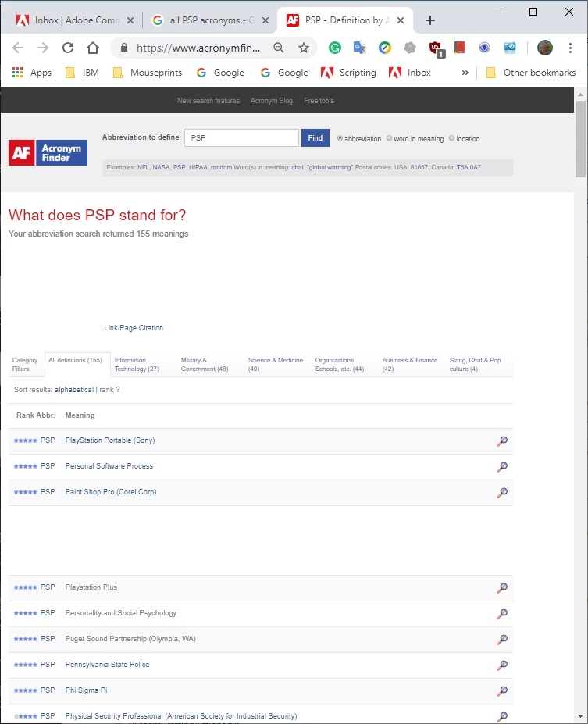The width and height of the screenshot is (588, 724).
Task: Open the 'Free tools' link
Action: click(x=319, y=100)
